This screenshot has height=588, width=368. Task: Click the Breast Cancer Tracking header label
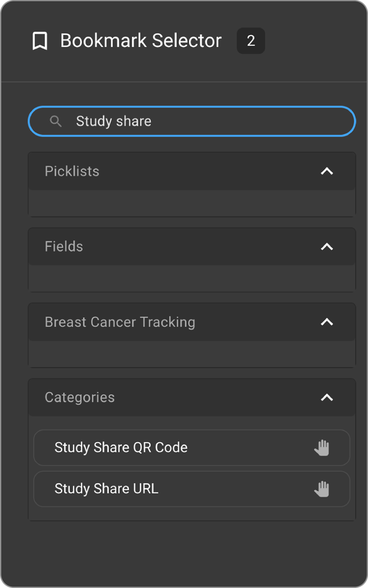coord(120,322)
